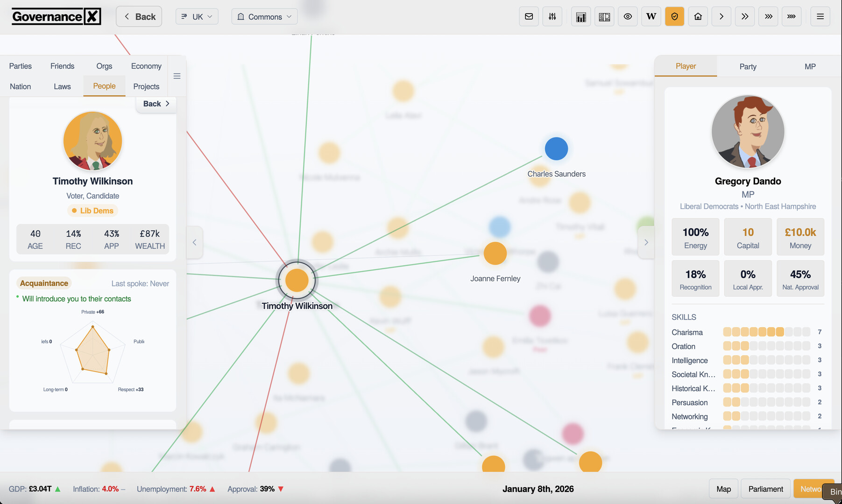Toggle the orange shield check button
The height and width of the screenshot is (504, 842).
click(x=674, y=16)
